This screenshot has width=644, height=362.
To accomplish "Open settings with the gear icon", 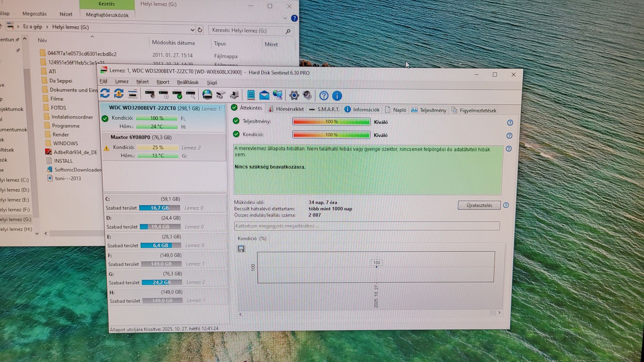I will (294, 95).
